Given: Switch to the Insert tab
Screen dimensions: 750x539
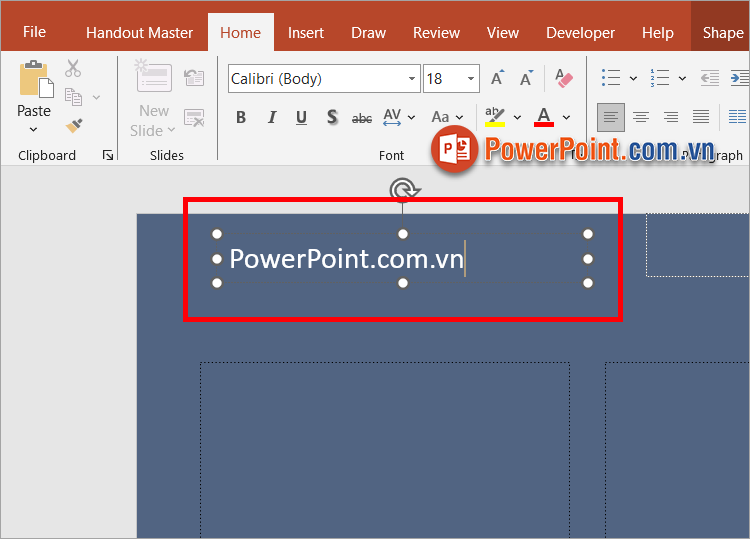Looking at the screenshot, I should (x=306, y=33).
